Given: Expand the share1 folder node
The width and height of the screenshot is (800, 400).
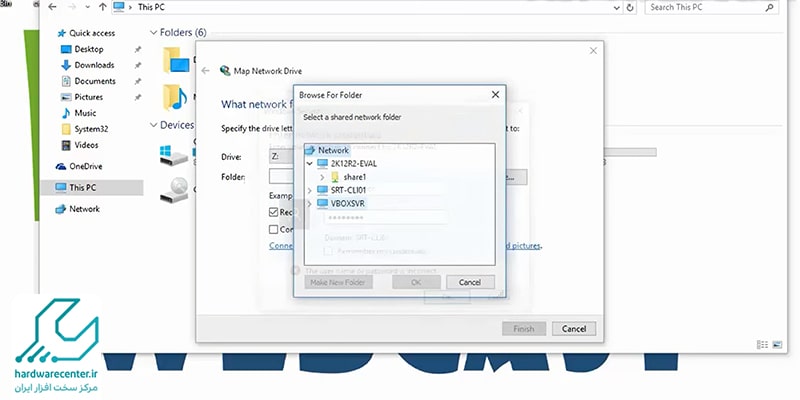Looking at the screenshot, I should coord(322,177).
